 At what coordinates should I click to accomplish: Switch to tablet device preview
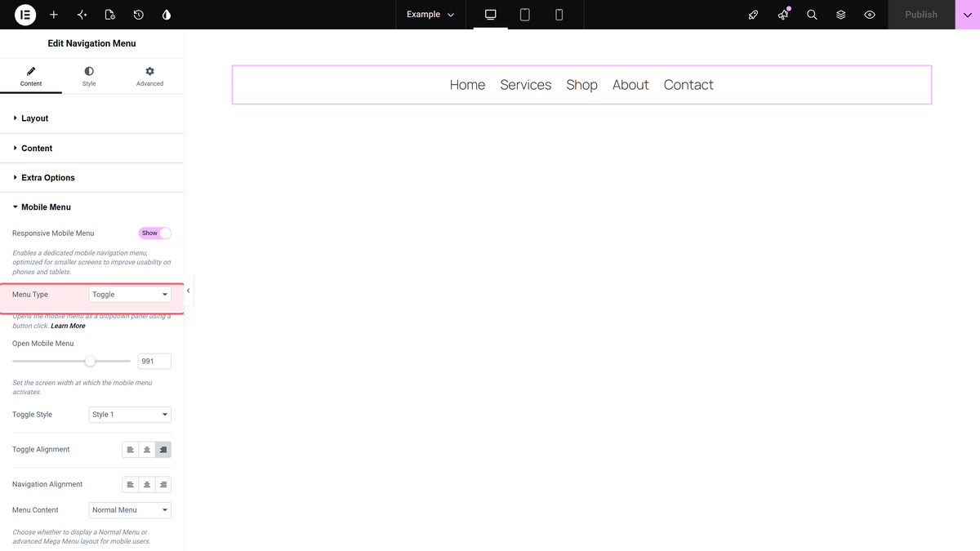tap(525, 15)
